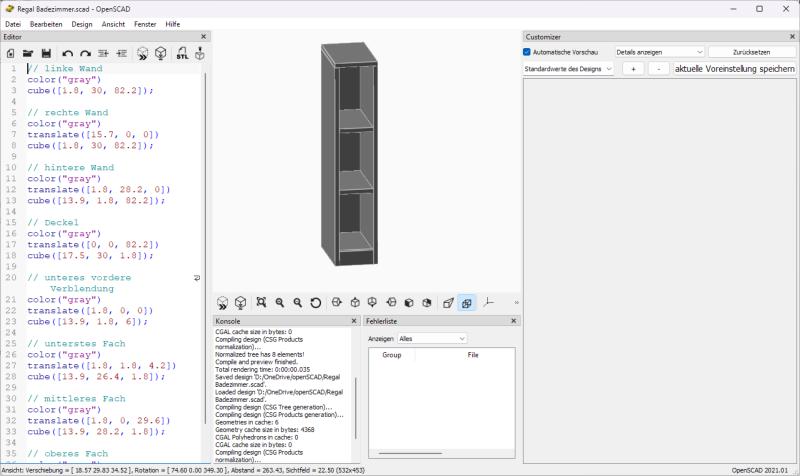
Task: Create a new file from the Editor toolbar
Action: click(x=11, y=54)
